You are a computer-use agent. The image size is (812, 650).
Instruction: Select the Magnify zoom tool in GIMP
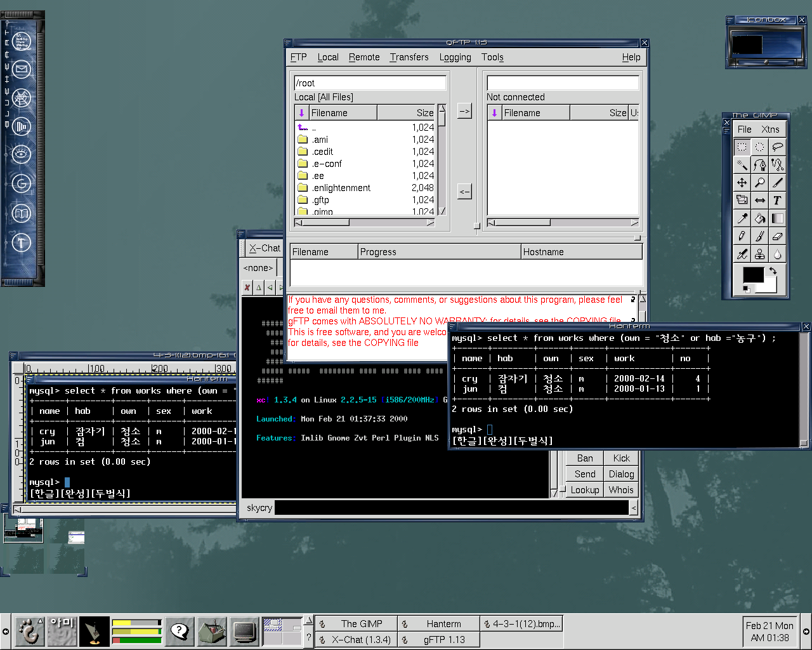click(759, 182)
